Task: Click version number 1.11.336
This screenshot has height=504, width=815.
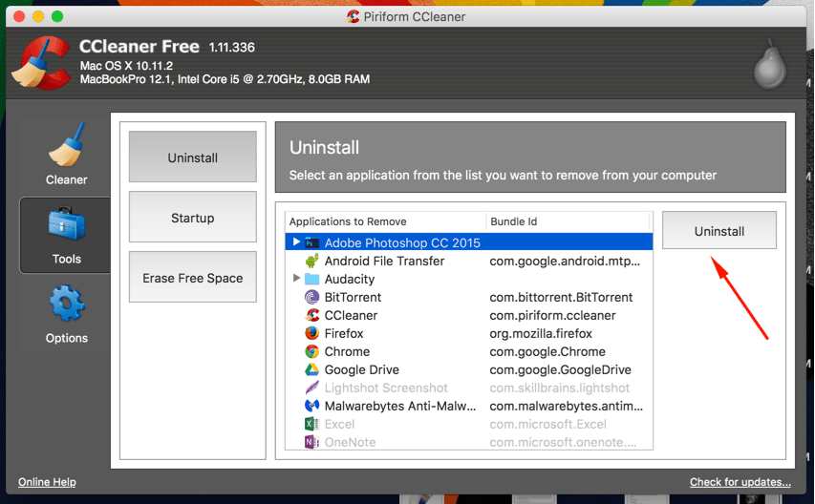Action: click(x=232, y=47)
